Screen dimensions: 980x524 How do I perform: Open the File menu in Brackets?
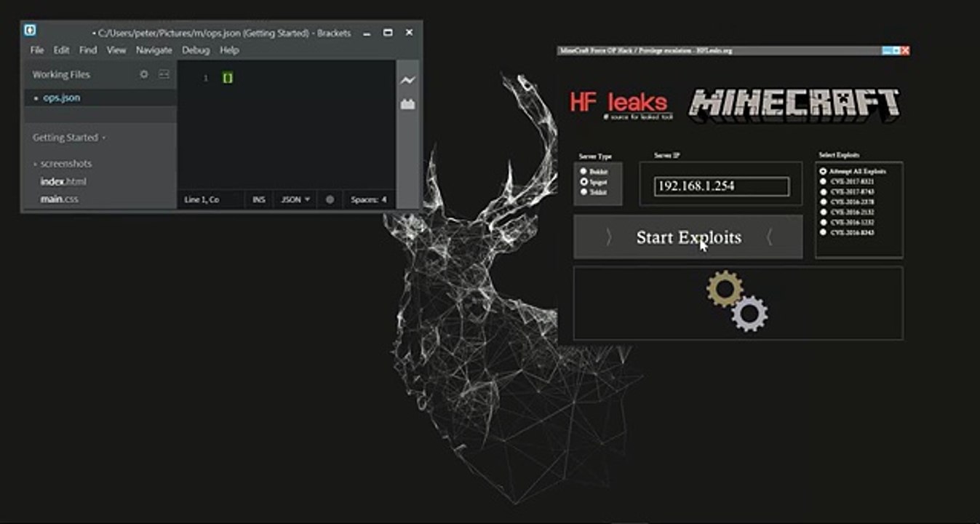(x=37, y=50)
